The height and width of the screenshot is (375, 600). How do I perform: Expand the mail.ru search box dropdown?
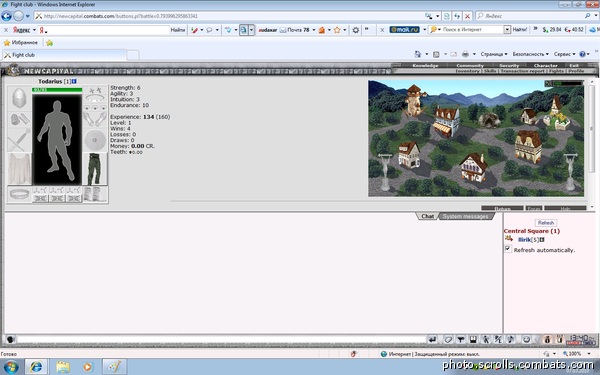(x=507, y=29)
